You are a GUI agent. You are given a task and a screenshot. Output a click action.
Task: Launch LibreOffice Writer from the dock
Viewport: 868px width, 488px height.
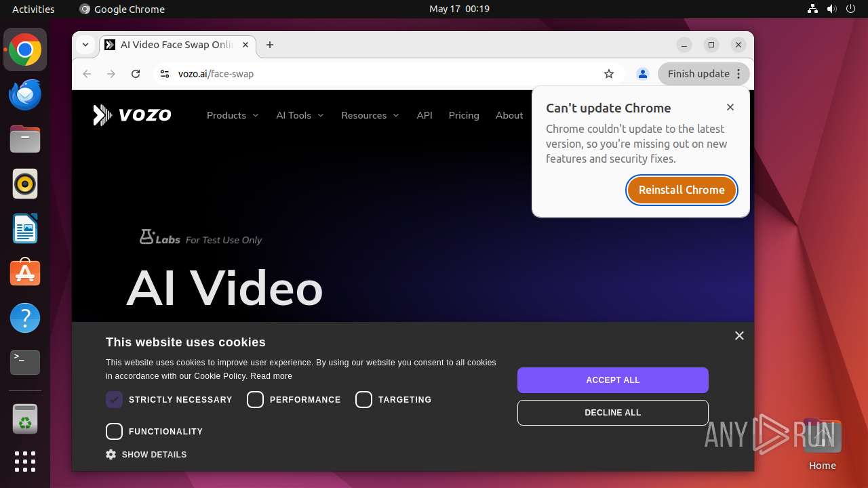point(25,228)
